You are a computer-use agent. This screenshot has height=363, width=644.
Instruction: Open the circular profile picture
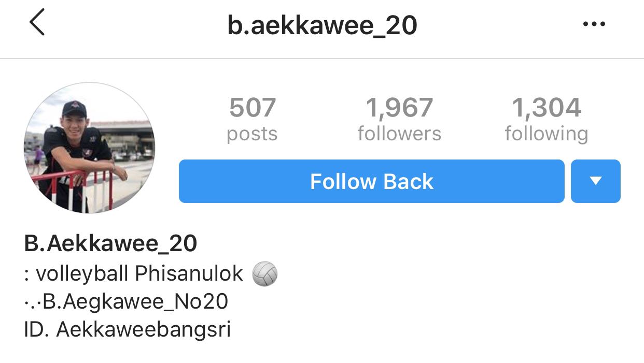(89, 148)
